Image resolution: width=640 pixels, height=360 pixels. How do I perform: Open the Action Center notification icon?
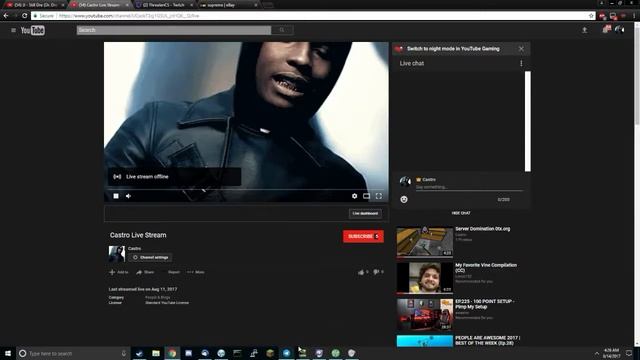[x=629, y=353]
